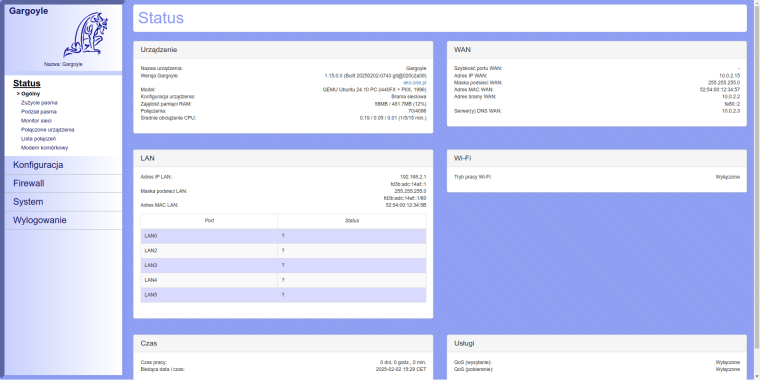Click the RAM usage value 58MB / 481.7MB
Screen dimensions: 760x380
point(400,104)
